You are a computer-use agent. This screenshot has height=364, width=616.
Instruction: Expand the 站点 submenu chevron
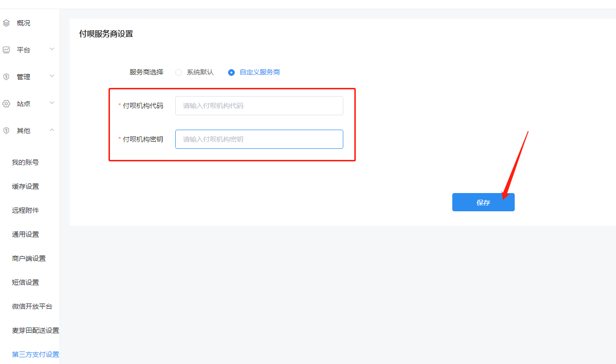point(52,103)
